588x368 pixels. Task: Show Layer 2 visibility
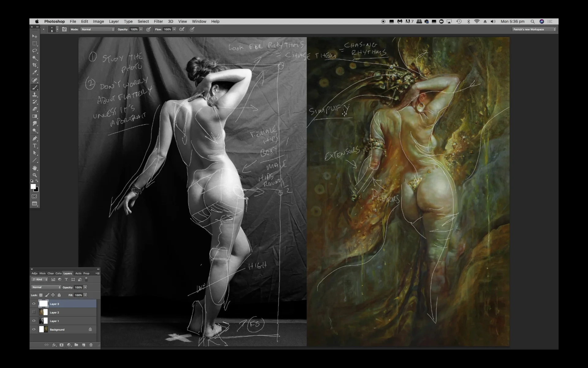(34, 312)
